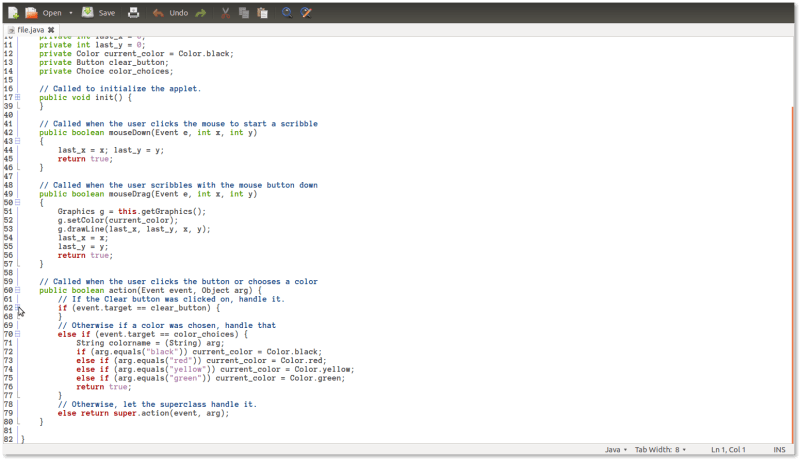
Task: Collapse the color_choices block at line 70
Action: click(x=17, y=334)
